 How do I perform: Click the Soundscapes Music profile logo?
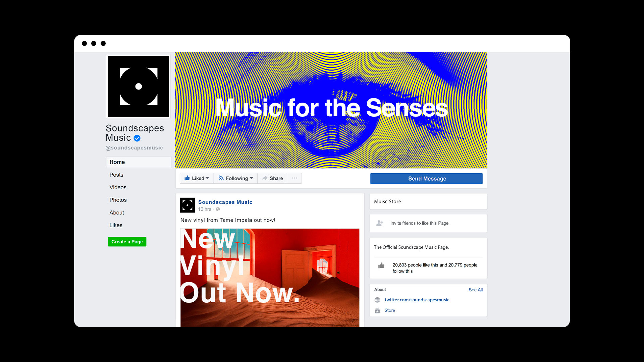pos(138,86)
